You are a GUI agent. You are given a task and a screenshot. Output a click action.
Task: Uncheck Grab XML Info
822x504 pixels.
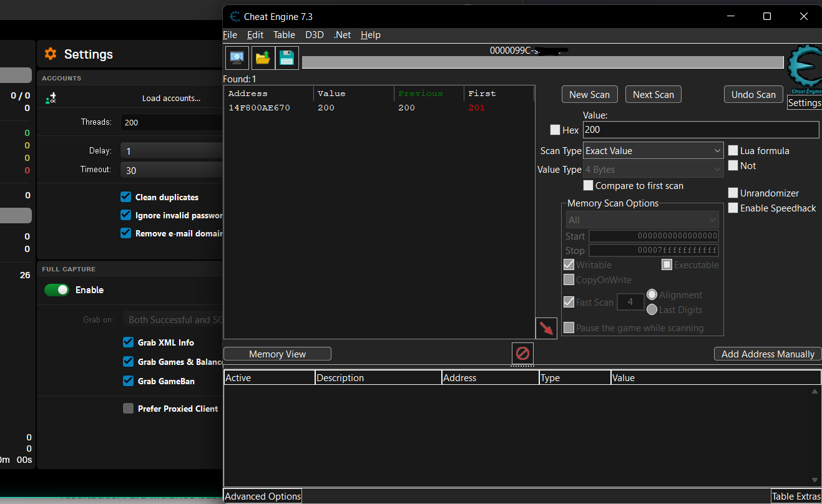(x=128, y=342)
